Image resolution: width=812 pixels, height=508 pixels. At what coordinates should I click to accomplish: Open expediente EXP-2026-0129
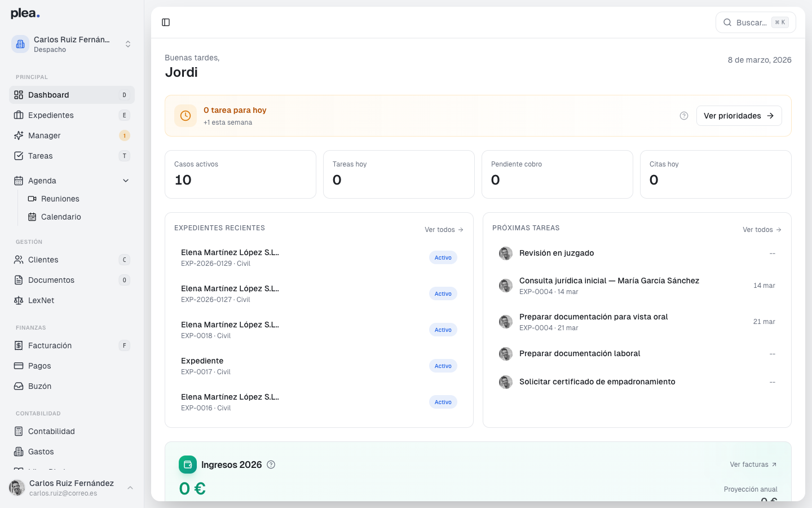click(319, 257)
